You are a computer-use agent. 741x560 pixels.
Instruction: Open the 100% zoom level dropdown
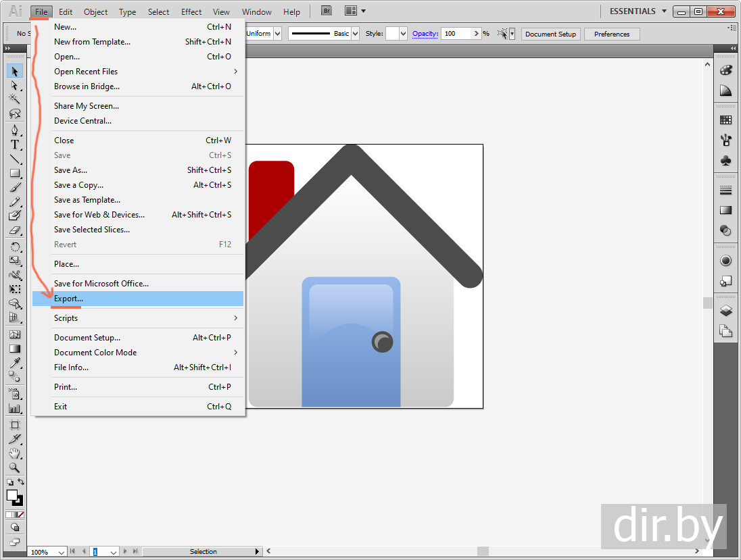pos(61,552)
